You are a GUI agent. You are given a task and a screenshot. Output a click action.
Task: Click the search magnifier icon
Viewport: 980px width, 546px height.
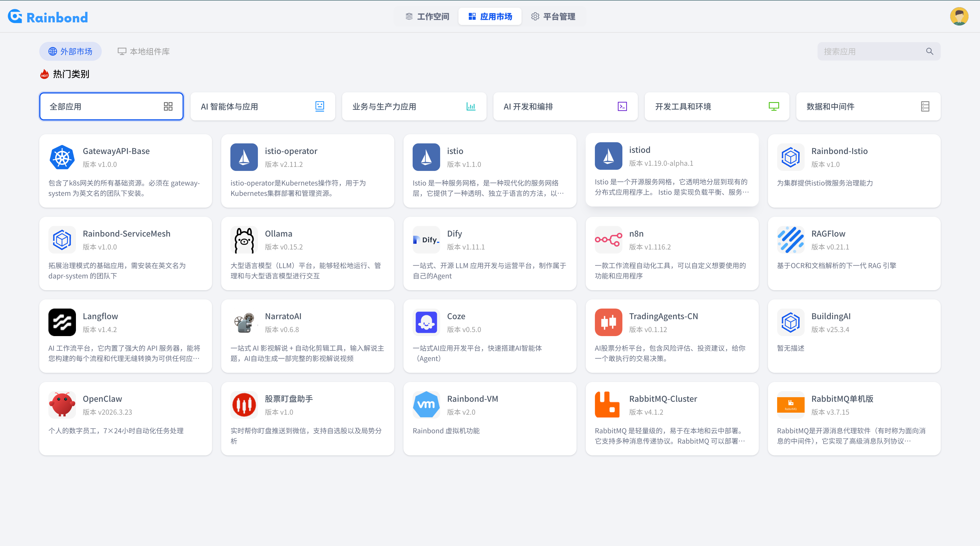[x=929, y=51]
